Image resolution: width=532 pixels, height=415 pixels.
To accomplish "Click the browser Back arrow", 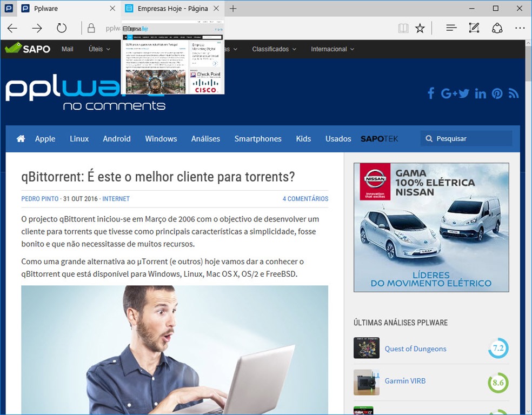I will point(12,28).
